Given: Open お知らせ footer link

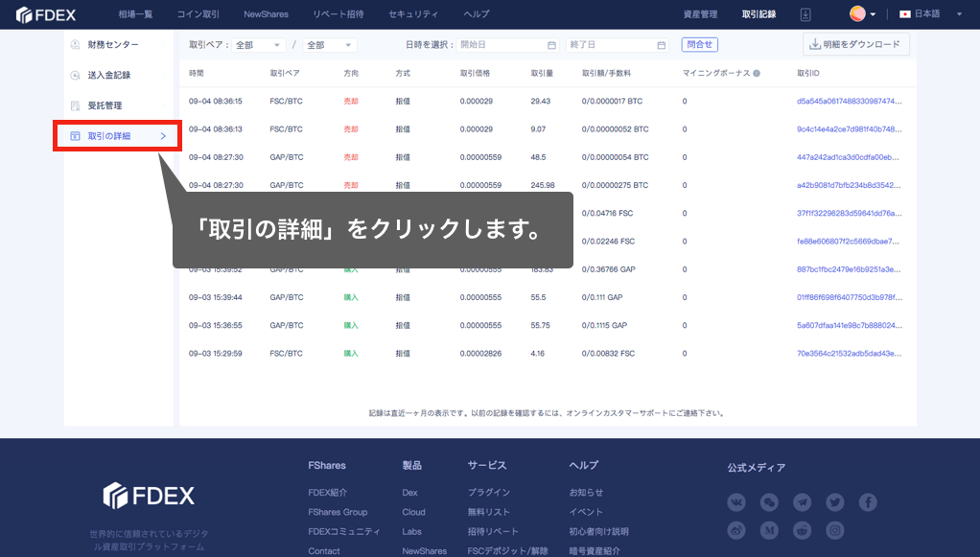Looking at the screenshot, I should click(586, 493).
